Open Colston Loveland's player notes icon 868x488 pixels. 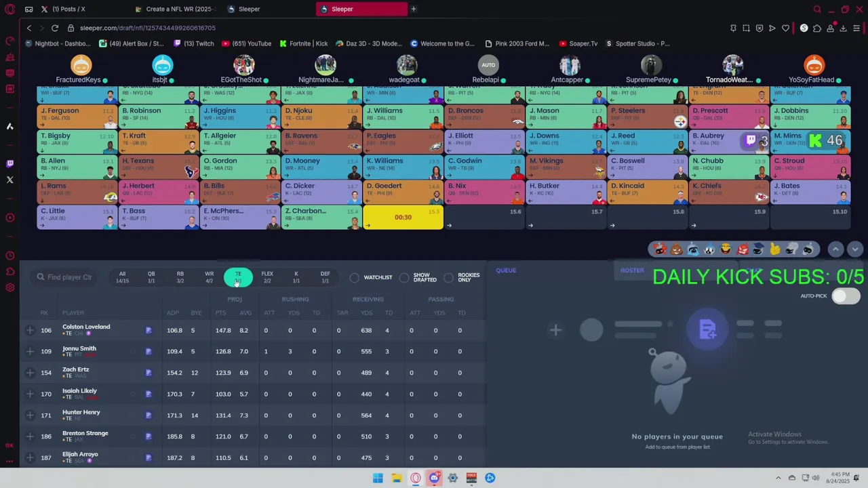coord(149,331)
